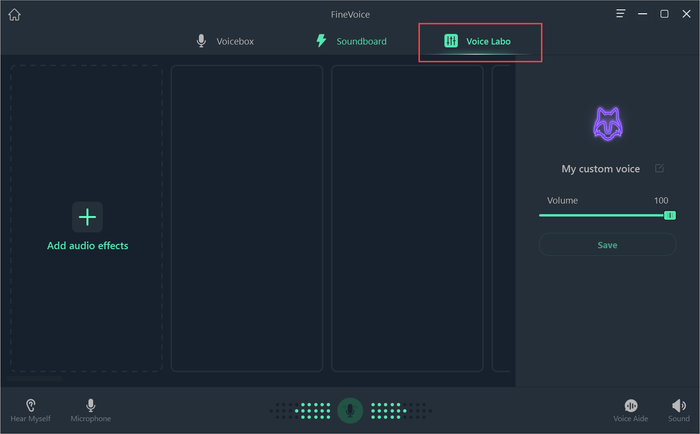Image resolution: width=700 pixels, height=434 pixels.
Task: Save the custom voice
Action: click(608, 245)
